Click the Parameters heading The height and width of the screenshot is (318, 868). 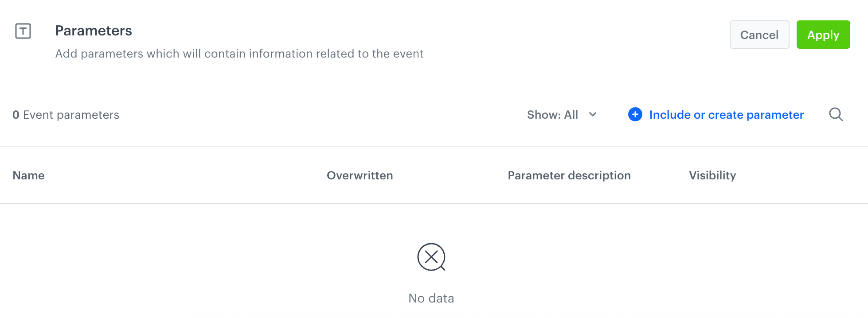[93, 30]
